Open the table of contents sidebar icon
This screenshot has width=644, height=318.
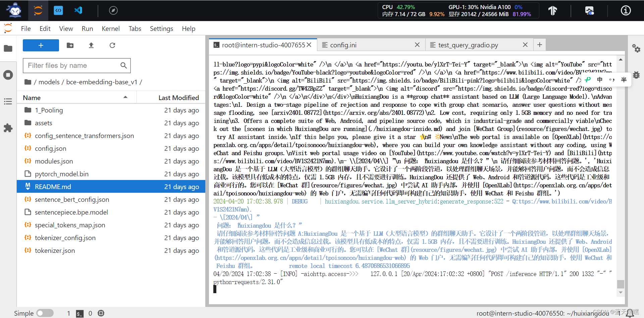(8, 101)
